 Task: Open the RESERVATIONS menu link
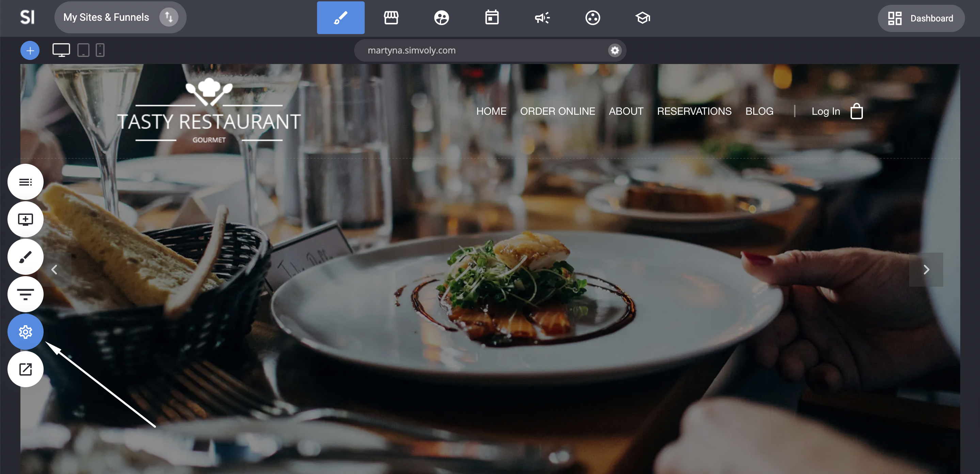[694, 111]
